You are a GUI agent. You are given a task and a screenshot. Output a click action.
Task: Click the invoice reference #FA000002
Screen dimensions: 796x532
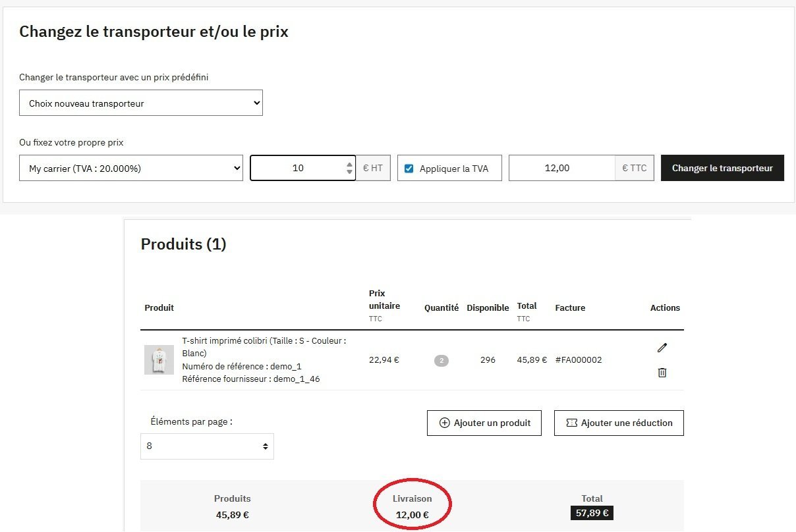coord(579,360)
